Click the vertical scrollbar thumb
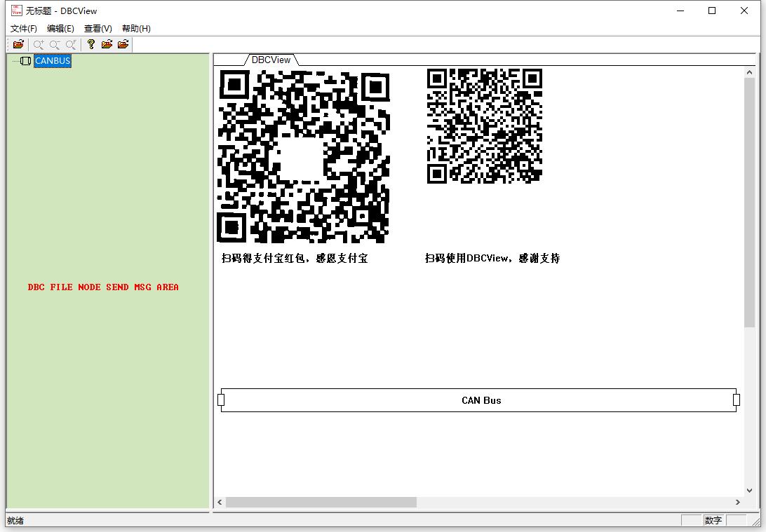Viewport: 766px width, 532px height. tap(749, 202)
